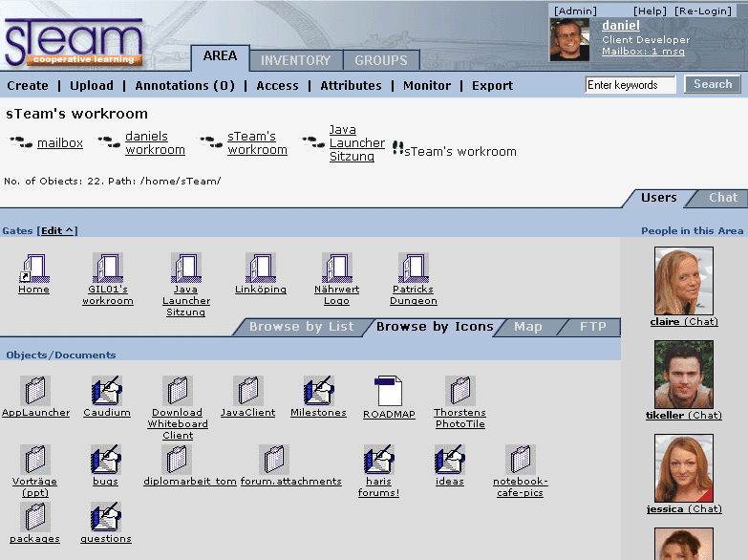Switch to the GROUPS tab
The width and height of the screenshot is (748, 560).
tap(381, 60)
